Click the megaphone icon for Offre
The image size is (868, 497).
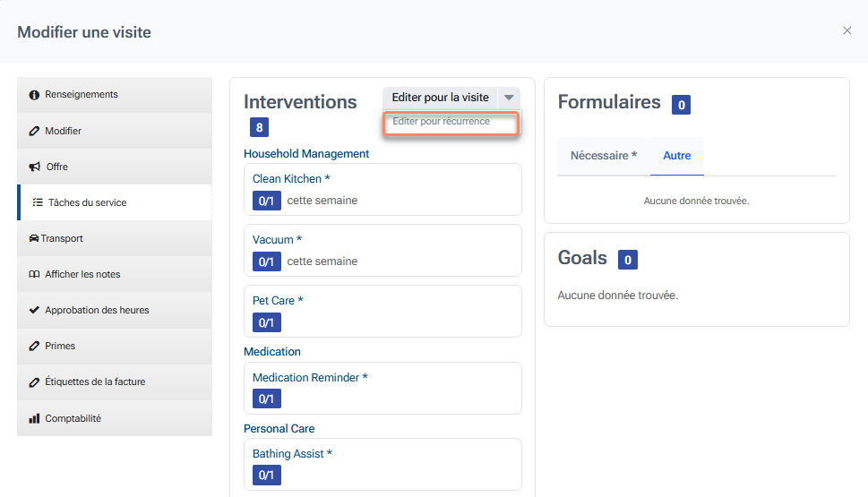(35, 167)
